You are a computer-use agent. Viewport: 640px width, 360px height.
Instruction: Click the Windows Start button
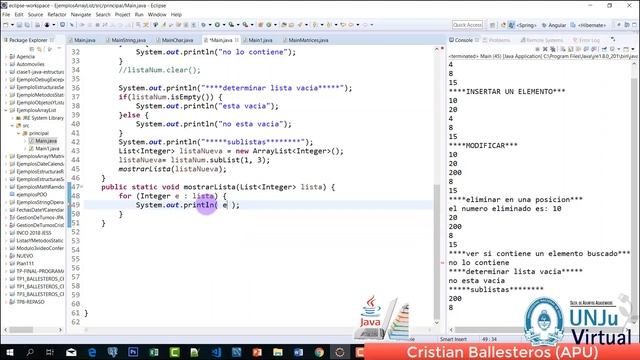point(9,352)
